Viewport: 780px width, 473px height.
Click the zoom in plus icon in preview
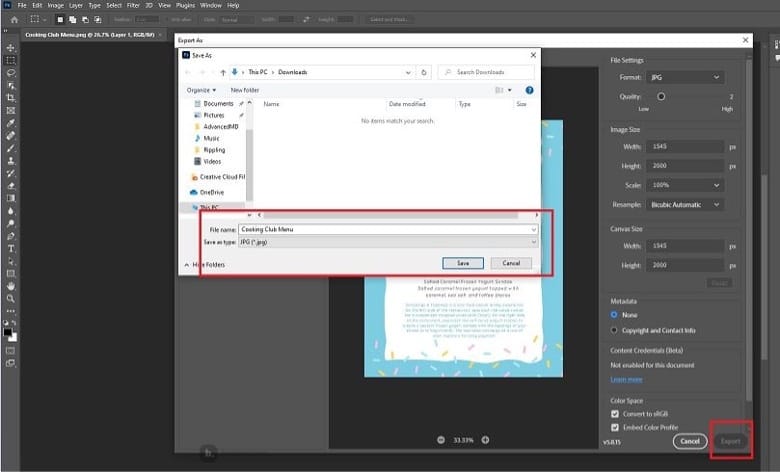tap(485, 440)
